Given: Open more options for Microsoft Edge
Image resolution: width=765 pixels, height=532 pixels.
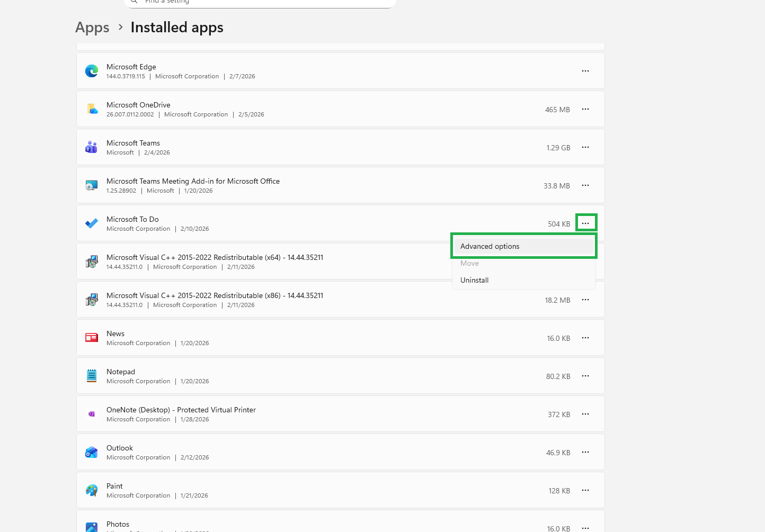Looking at the screenshot, I should (x=585, y=71).
